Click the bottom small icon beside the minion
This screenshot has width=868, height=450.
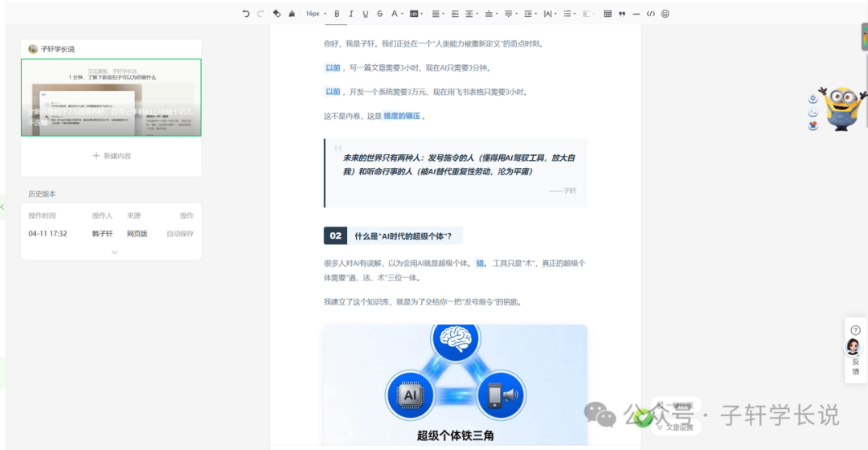coord(813,125)
